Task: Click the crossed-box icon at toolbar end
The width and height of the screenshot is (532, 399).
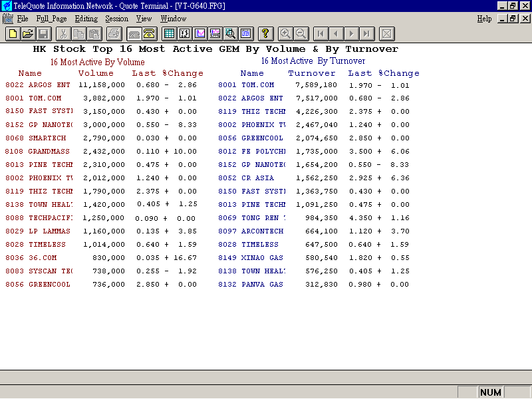Action: pyautogui.click(x=387, y=34)
